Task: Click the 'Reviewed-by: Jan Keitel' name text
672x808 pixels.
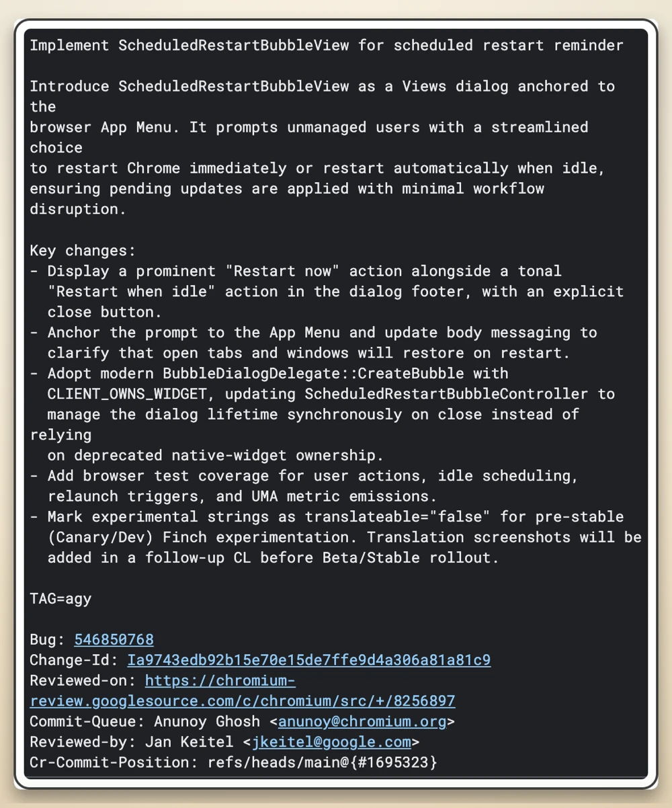Action: pos(132,742)
